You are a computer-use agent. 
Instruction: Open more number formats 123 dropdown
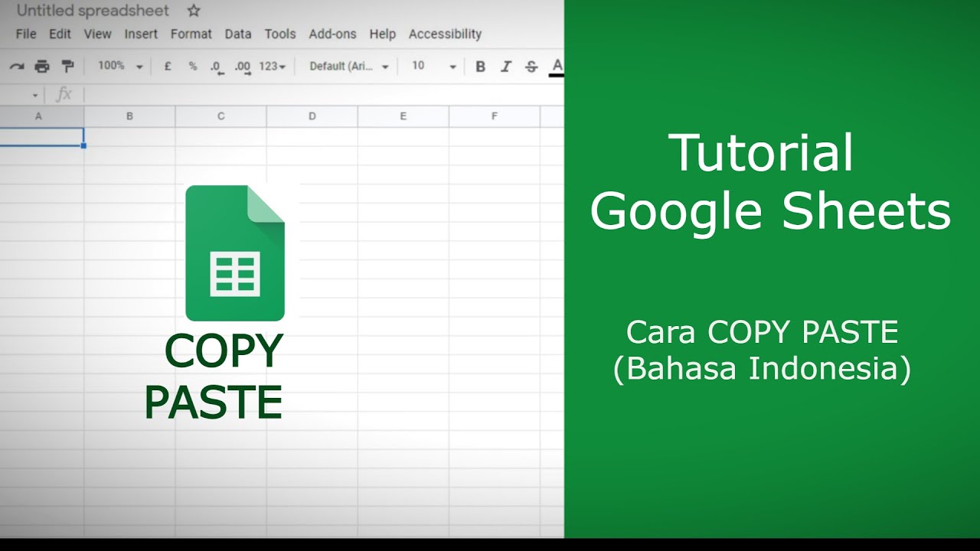click(x=273, y=67)
